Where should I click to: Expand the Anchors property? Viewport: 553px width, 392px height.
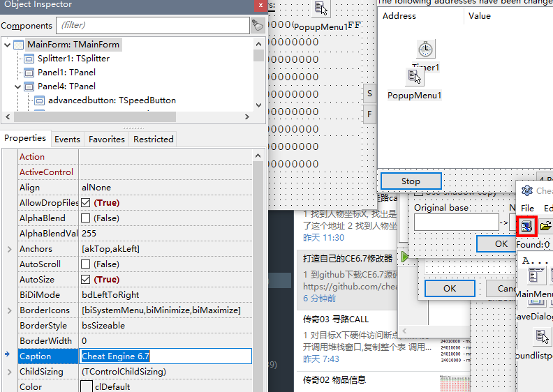point(10,249)
